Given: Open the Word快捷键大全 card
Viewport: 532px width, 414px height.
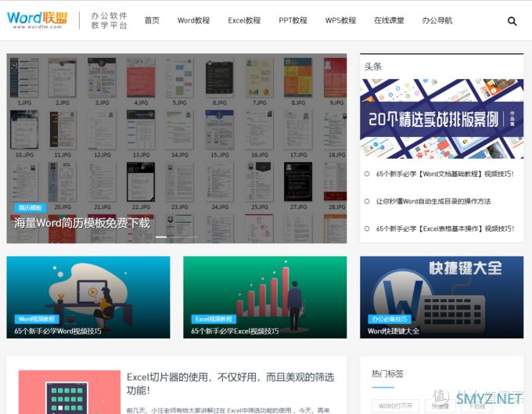Looking at the screenshot, I should pos(442,297).
